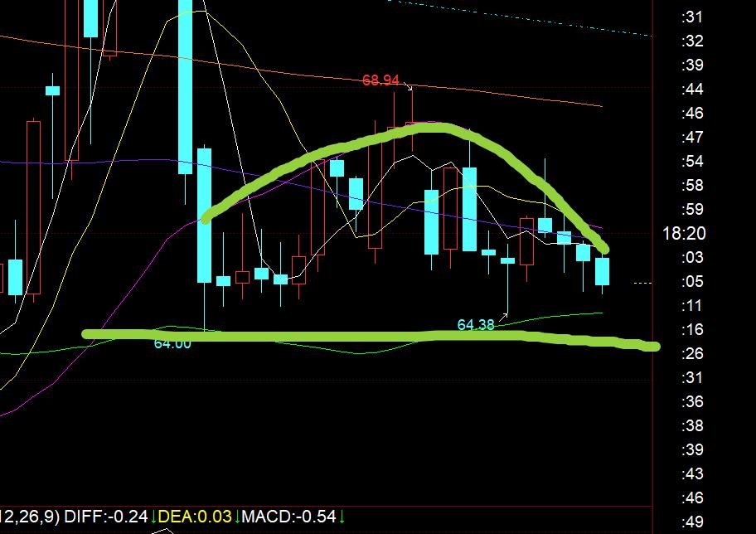The height and width of the screenshot is (534, 756).
Task: Click the MACD:-0.54 indicator value
Action: click(x=288, y=517)
